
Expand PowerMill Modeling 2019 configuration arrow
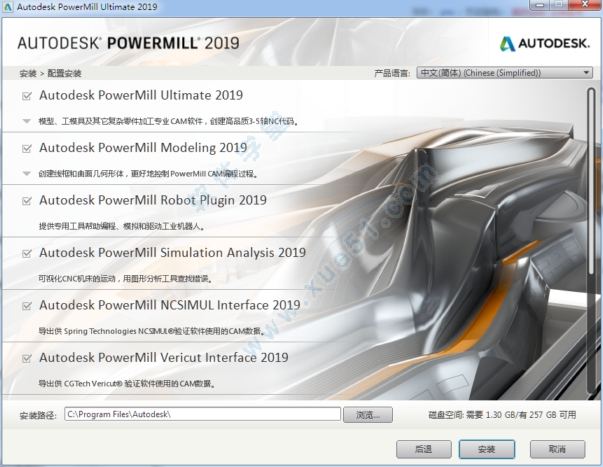[x=27, y=173]
